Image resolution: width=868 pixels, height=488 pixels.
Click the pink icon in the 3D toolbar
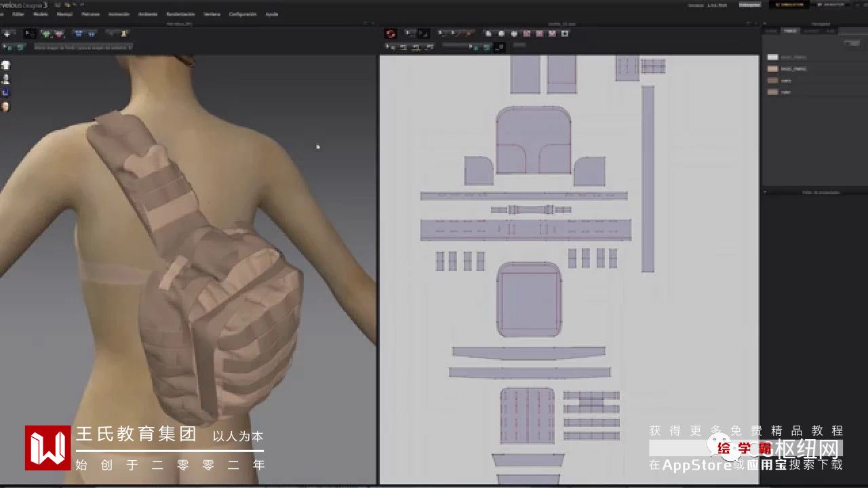[x=59, y=33]
